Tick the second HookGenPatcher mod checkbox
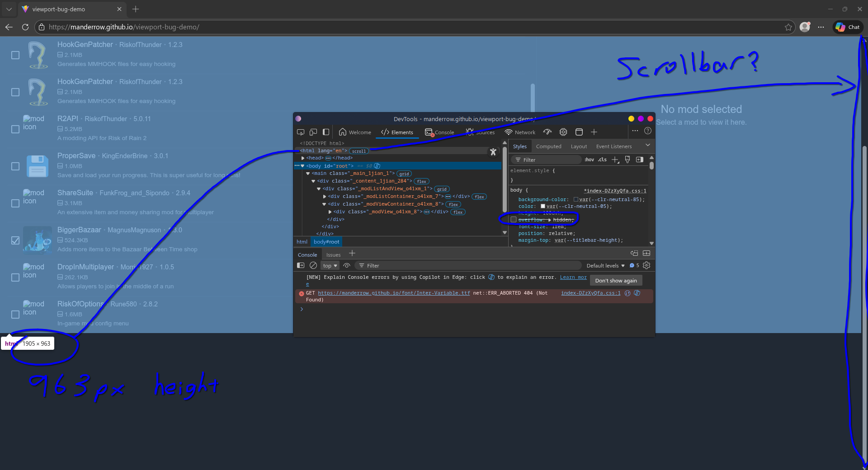 point(15,92)
